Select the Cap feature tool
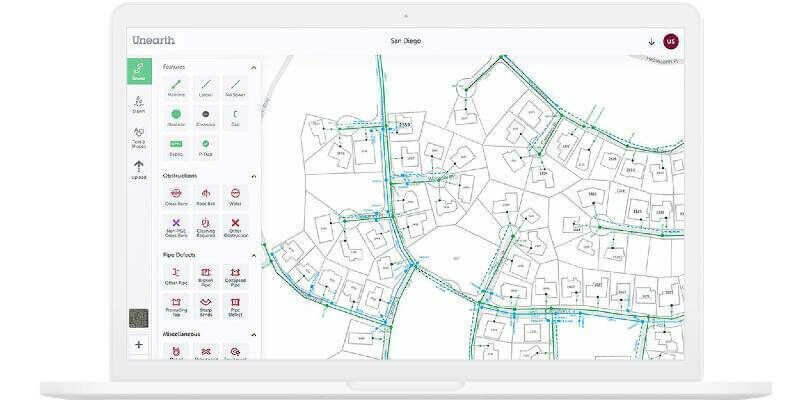 (x=235, y=118)
